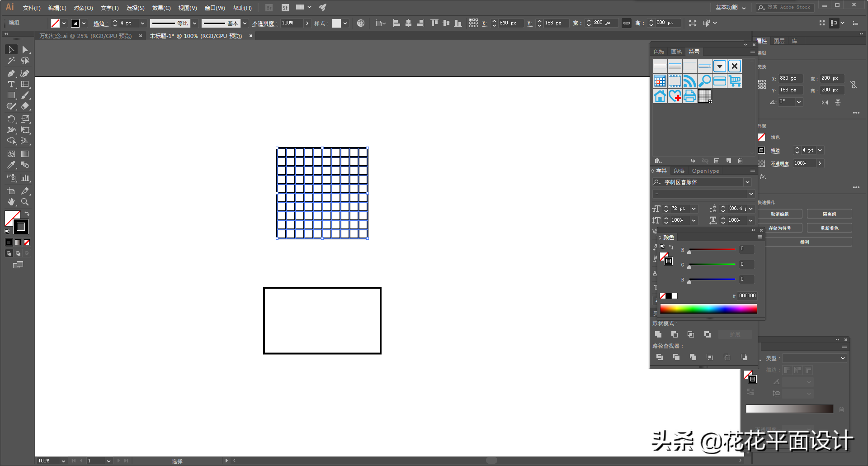Click the Recolor button
The height and width of the screenshot is (466, 868).
point(830,228)
